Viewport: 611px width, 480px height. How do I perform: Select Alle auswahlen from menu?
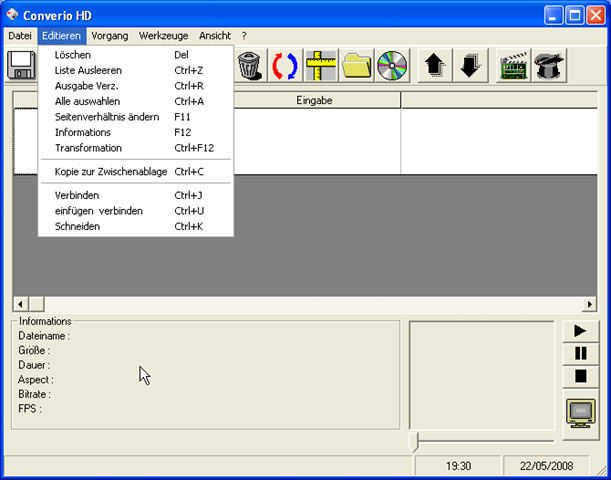[x=136, y=101]
